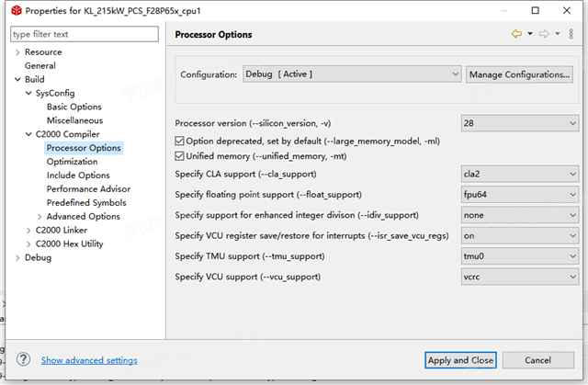
Task: Select Predefined Symbols tree item
Action: pos(86,203)
